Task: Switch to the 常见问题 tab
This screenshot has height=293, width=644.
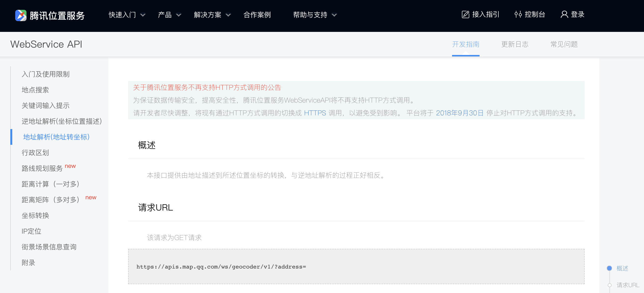Action: click(564, 44)
